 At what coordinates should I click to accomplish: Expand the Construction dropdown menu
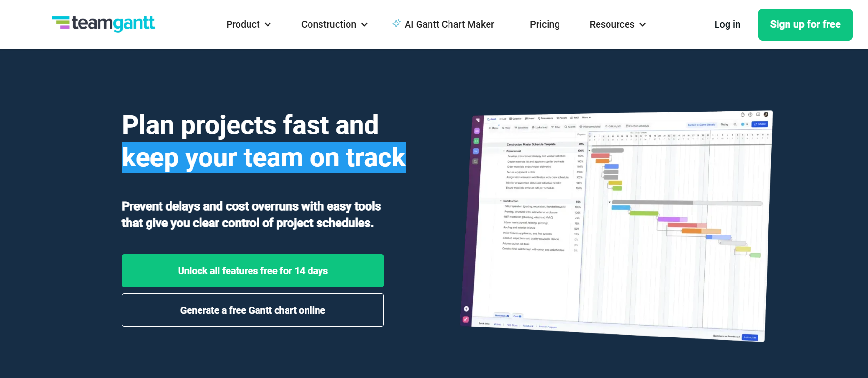coord(334,24)
